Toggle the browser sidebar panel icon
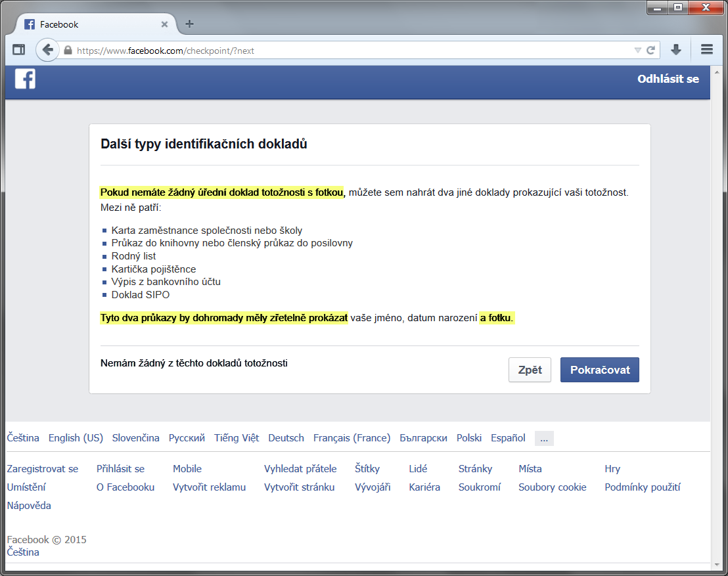Screen dimensions: 728x576 tap(19, 50)
